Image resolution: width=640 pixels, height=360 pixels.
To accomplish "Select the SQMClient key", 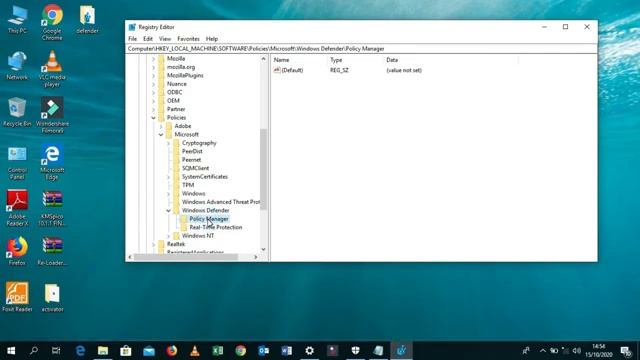I will tap(195, 168).
